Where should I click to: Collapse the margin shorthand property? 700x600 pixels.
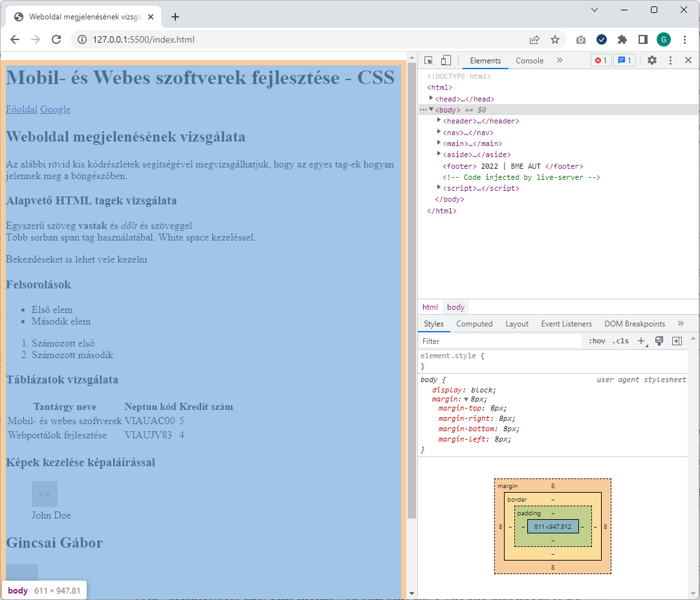click(x=466, y=400)
